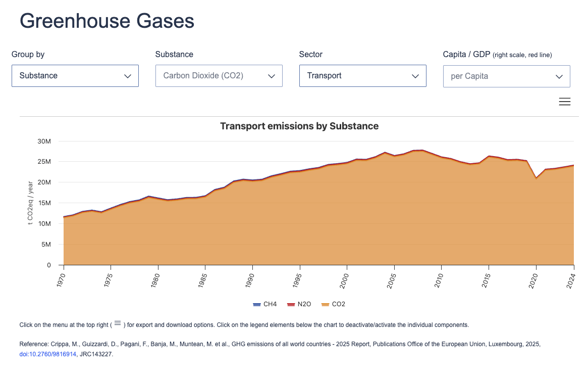Open the chart export hamburger menu
This screenshot has height=377, width=588.
(564, 102)
